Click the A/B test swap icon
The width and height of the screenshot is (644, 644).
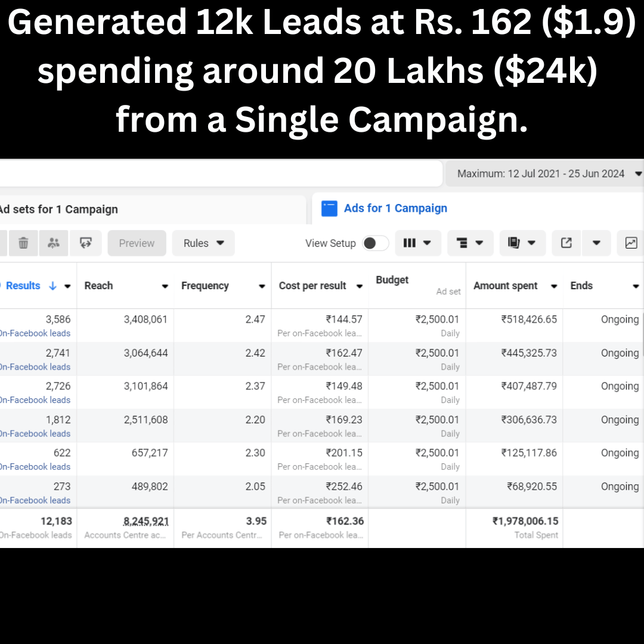86,243
